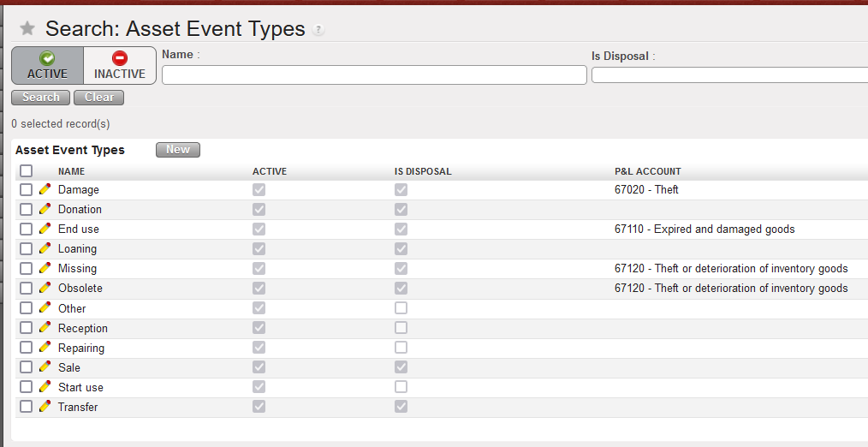Edit the Damage row via pencil icon
Image resolution: width=868 pixels, height=447 pixels.
tap(45, 189)
